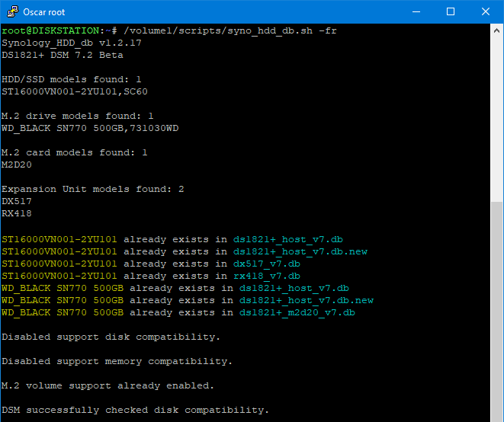Click the M2D20 card model text
This screenshot has height=422, width=504.
17,165
